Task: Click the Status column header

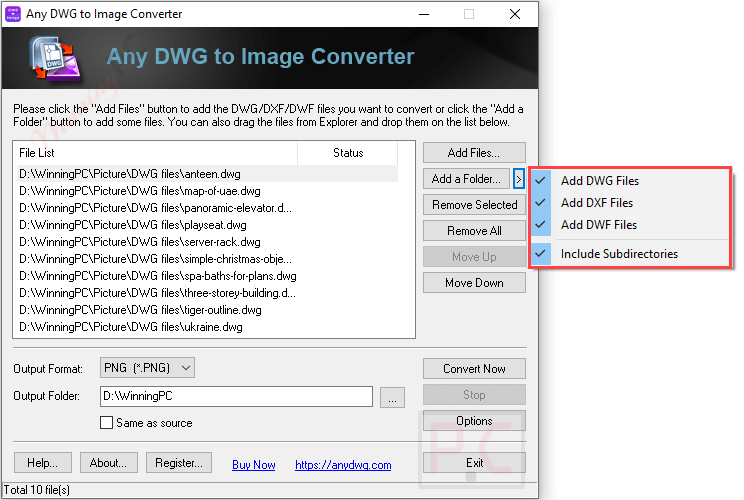Action: (x=348, y=153)
